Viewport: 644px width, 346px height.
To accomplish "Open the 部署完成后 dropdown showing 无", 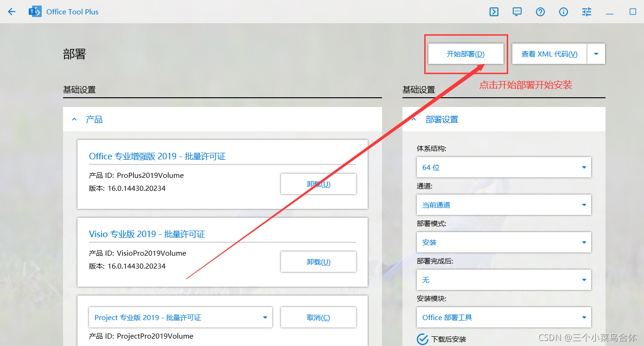I will click(504, 280).
